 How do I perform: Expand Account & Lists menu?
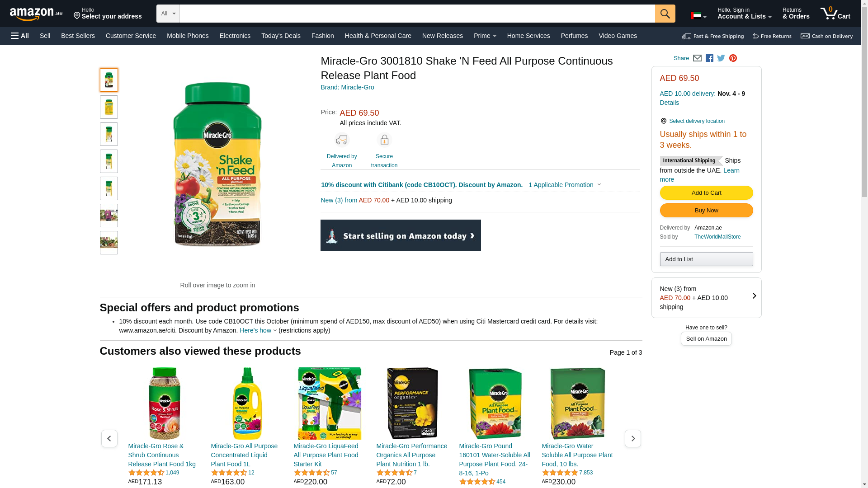point(744,14)
